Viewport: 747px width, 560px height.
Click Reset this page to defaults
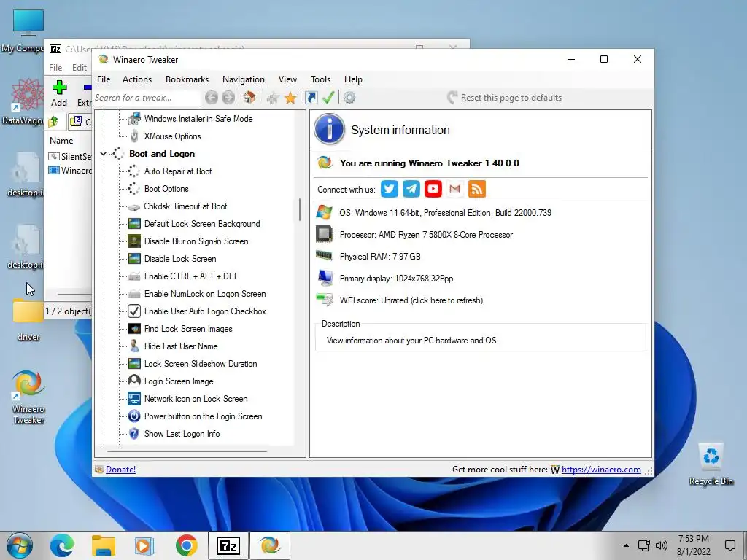(505, 98)
